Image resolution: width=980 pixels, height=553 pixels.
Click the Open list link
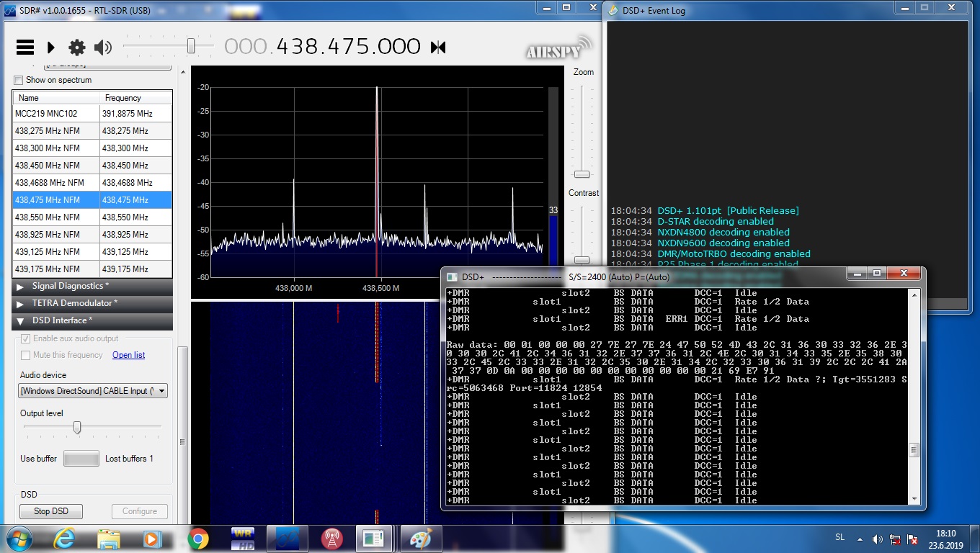point(128,355)
